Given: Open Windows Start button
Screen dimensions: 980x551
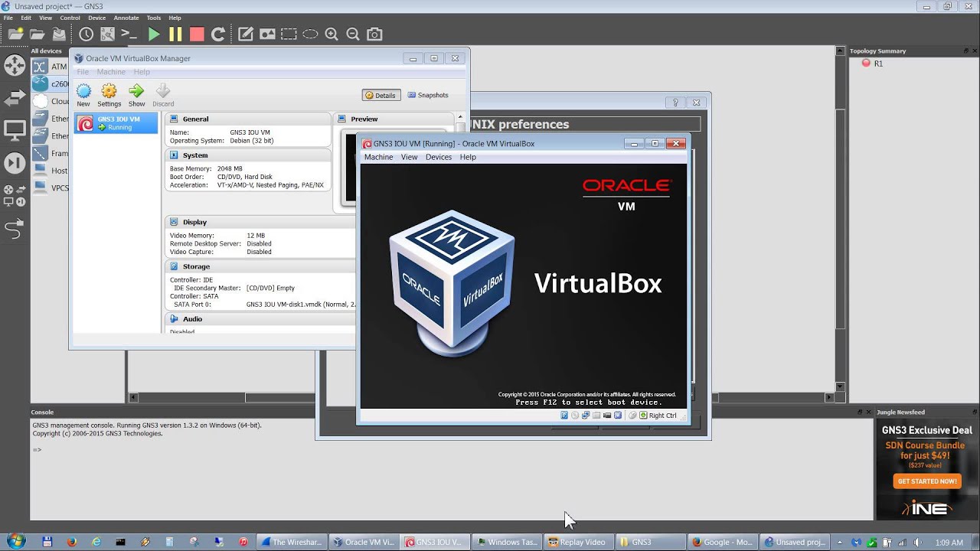Looking at the screenshot, I should tap(15, 541).
